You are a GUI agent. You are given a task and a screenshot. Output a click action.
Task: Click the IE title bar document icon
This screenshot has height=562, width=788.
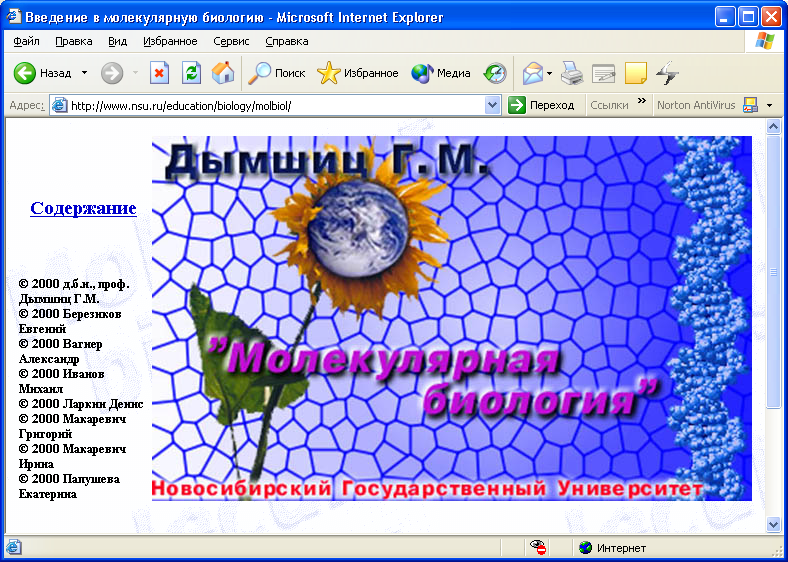13,17
